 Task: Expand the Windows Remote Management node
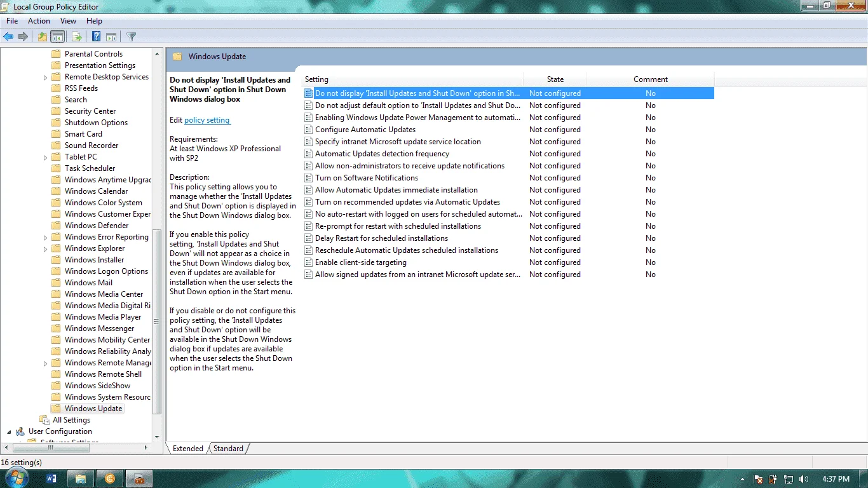point(45,363)
